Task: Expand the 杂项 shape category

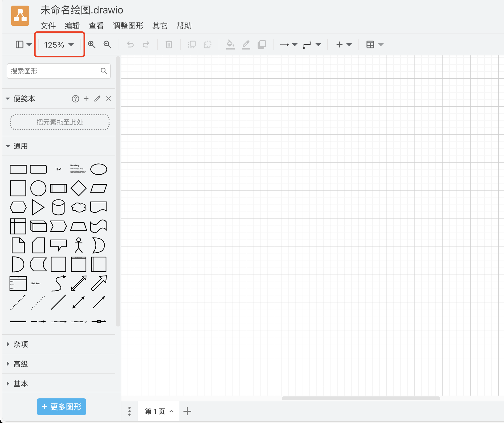Action: pos(21,344)
